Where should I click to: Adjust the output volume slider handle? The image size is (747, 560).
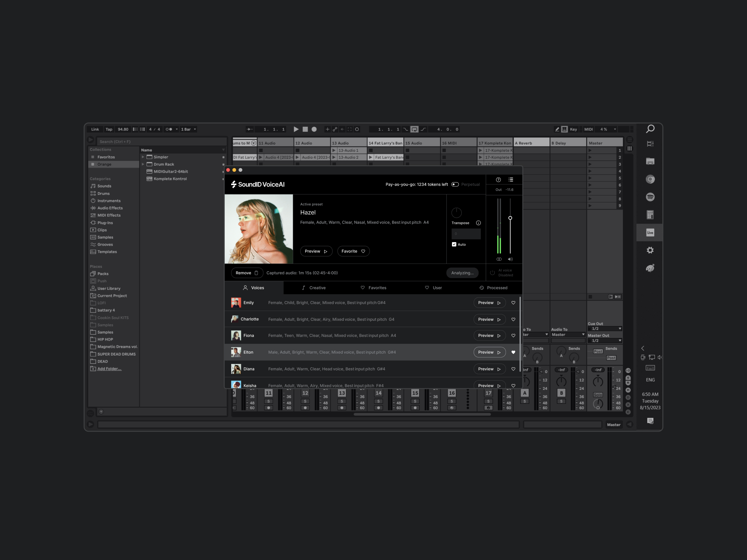(510, 218)
